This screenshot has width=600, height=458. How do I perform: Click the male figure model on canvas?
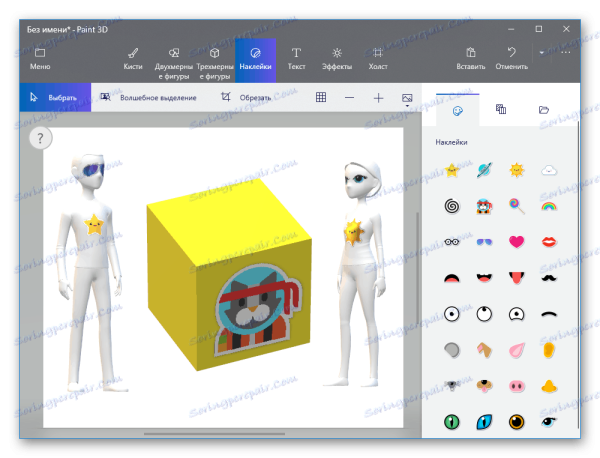91,274
